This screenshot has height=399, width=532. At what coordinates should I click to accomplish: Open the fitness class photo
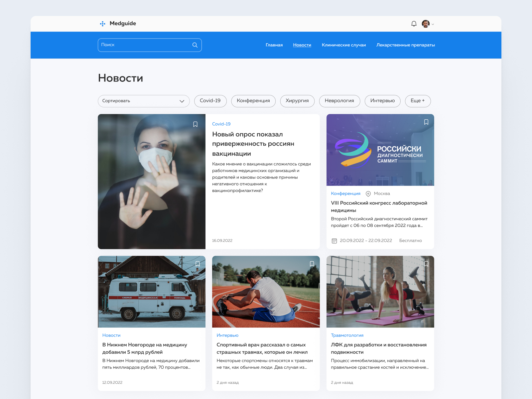(x=380, y=292)
